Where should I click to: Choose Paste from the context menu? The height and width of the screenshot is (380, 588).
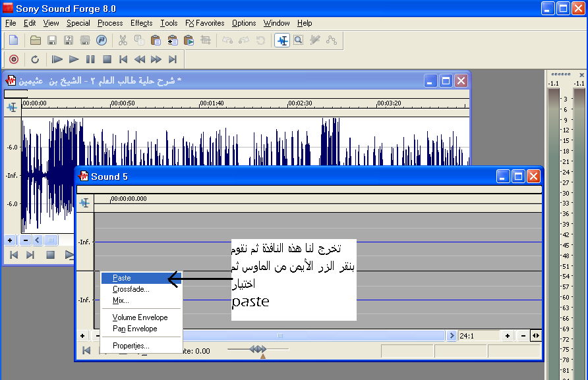point(142,278)
